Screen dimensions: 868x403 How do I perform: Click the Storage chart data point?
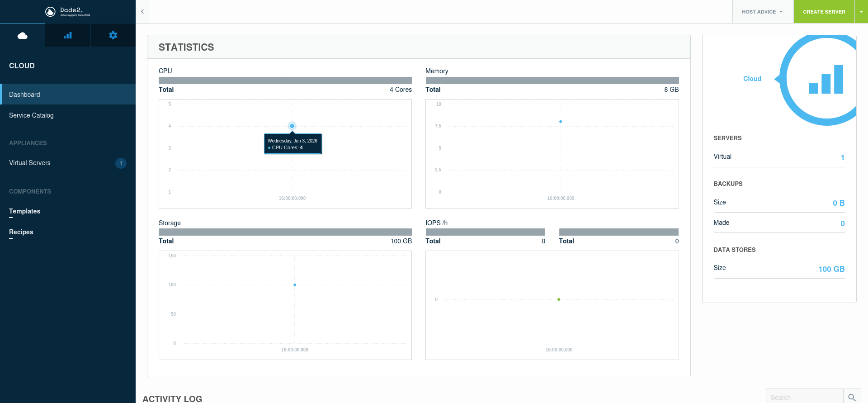point(295,285)
